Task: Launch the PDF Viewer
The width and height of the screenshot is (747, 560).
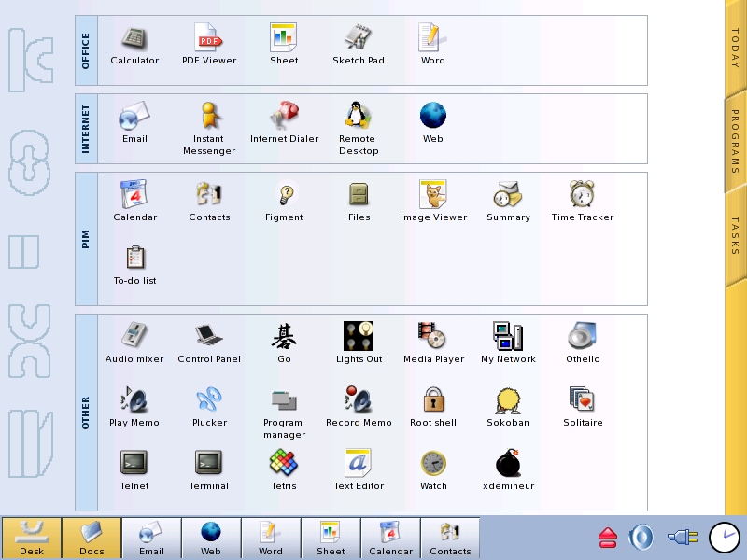Action: (x=209, y=45)
